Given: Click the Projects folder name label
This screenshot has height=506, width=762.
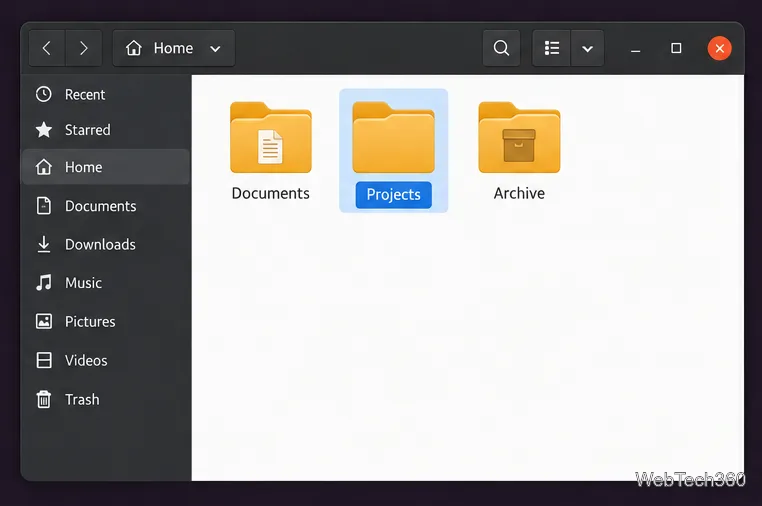Looking at the screenshot, I should point(394,194).
